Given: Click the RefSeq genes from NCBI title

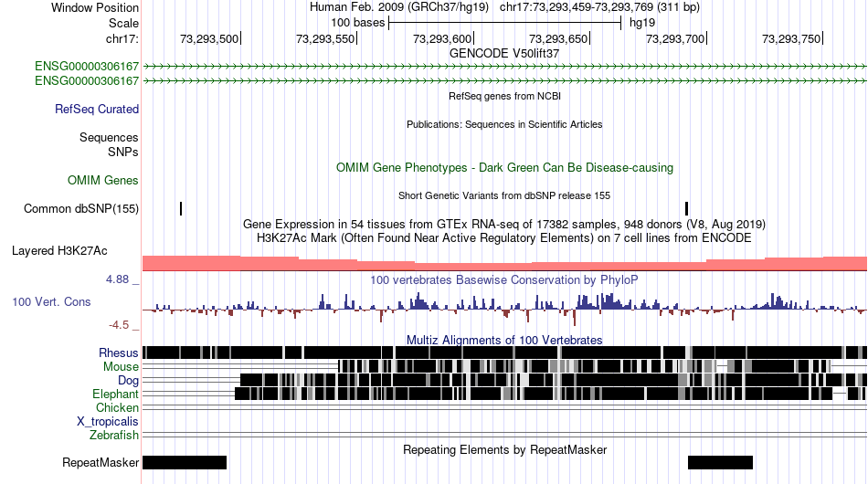Looking at the screenshot, I should 504,96.
